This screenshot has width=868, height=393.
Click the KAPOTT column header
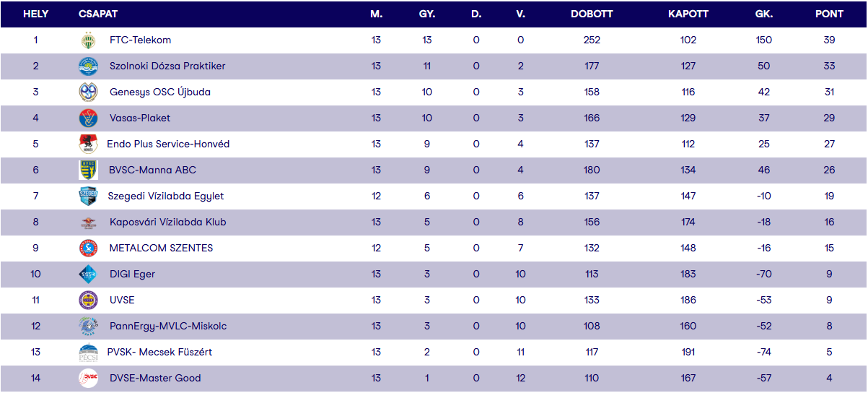[688, 14]
